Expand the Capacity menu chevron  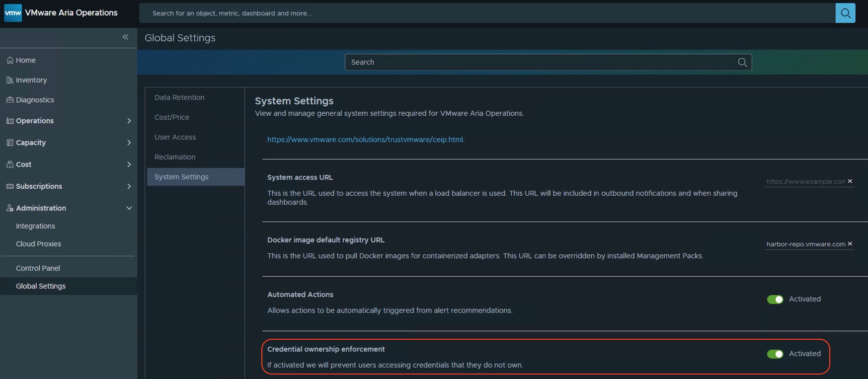[129, 143]
